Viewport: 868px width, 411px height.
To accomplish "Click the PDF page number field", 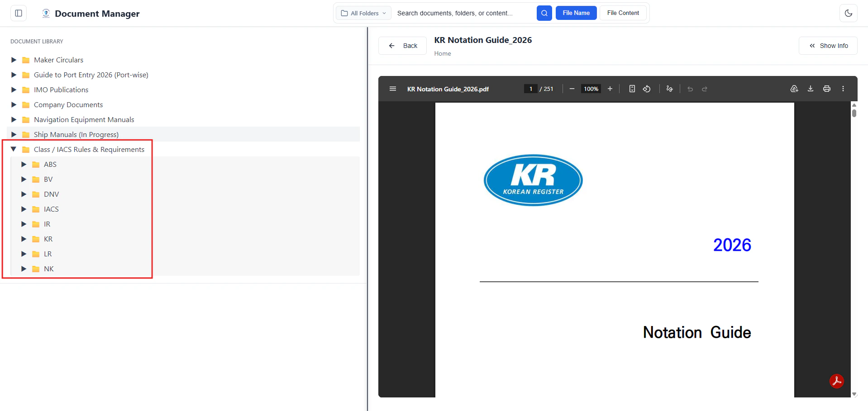I will point(530,89).
